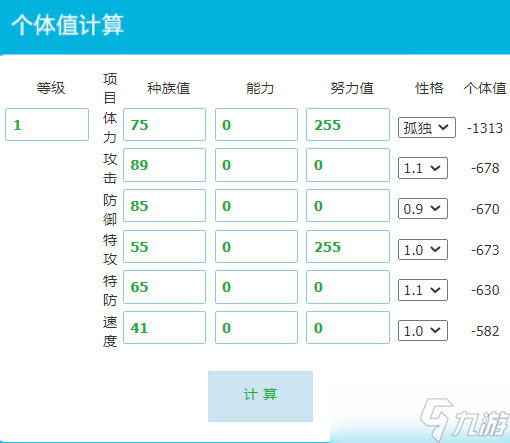Focus the 特攻 能力 input field

256,246
